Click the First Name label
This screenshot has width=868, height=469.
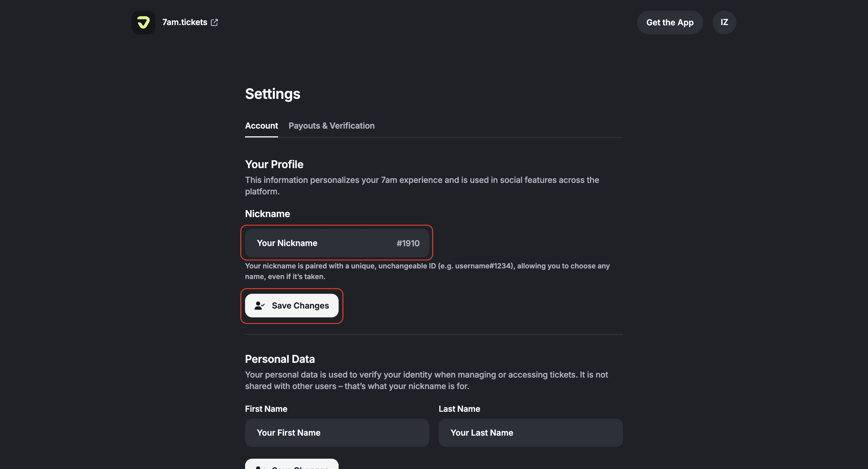tap(266, 409)
